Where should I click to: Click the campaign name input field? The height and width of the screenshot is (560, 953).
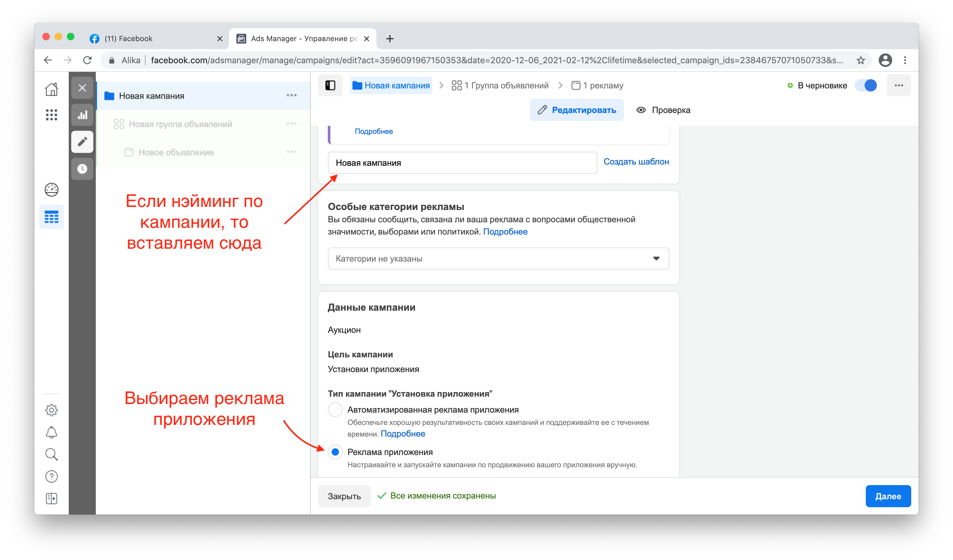coord(462,163)
